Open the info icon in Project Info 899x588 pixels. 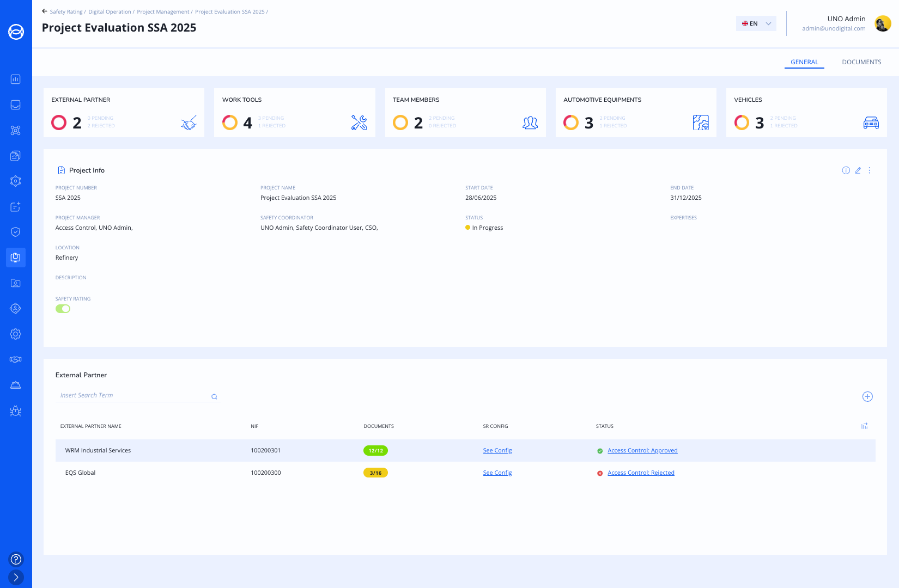[x=846, y=170]
